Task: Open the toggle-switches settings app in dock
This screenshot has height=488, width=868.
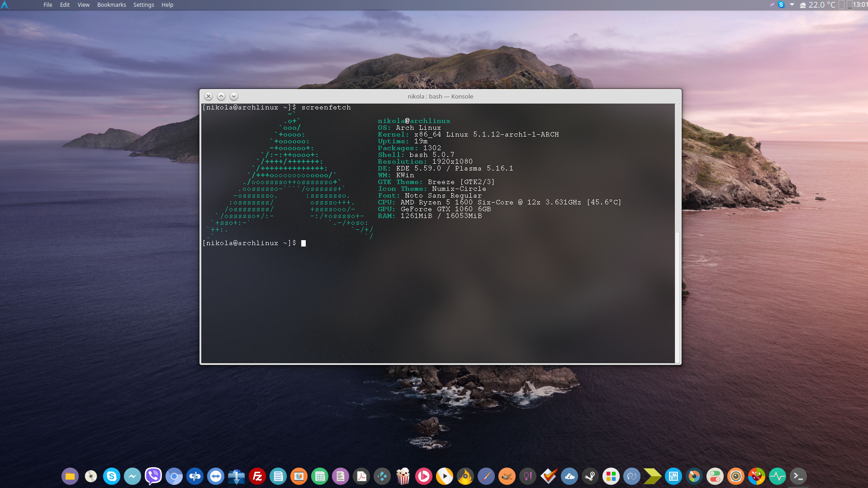Action: [715, 476]
